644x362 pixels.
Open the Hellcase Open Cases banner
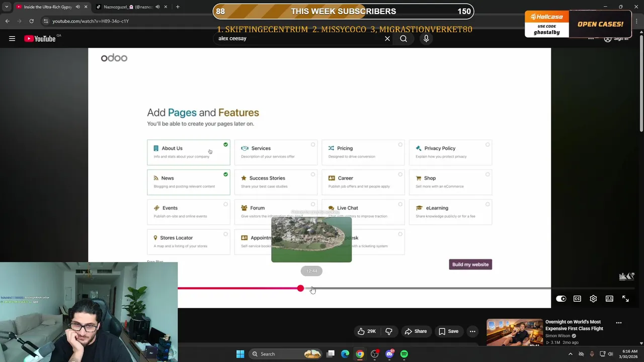pos(577,24)
